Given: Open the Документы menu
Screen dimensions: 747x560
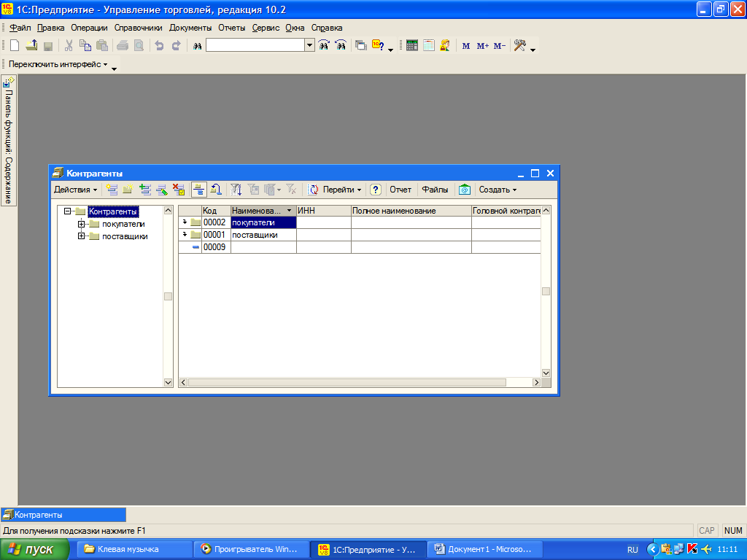Looking at the screenshot, I should [x=190, y=28].
